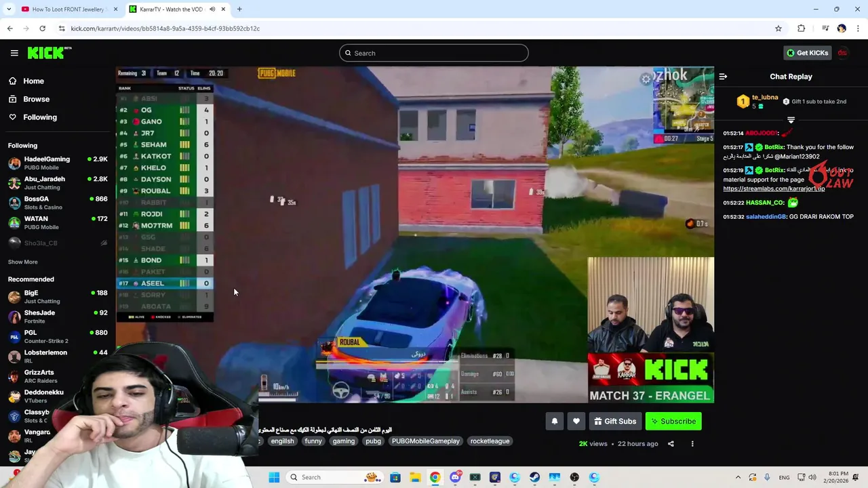
Task: Open the user profile avatar menu
Action: point(843,53)
